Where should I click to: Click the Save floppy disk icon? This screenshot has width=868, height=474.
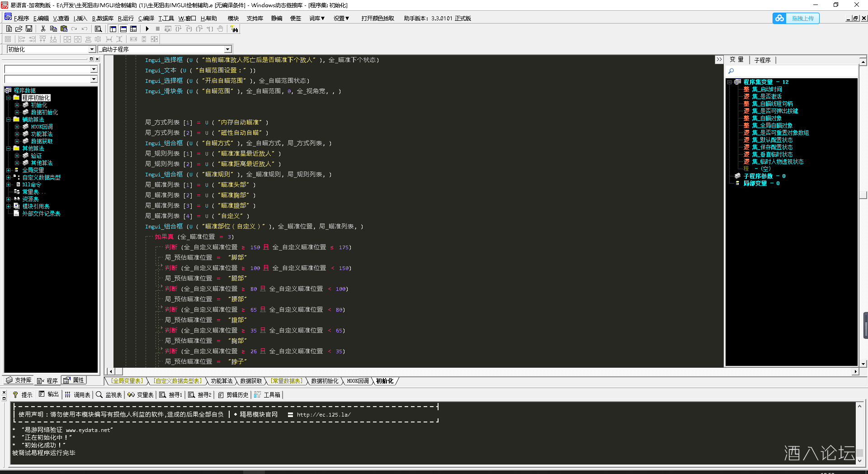[29, 28]
